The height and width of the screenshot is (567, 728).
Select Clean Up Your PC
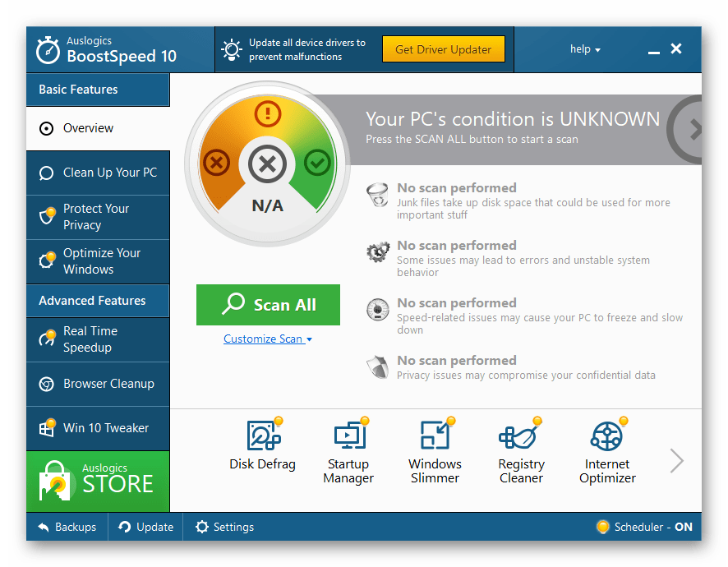pos(98,173)
